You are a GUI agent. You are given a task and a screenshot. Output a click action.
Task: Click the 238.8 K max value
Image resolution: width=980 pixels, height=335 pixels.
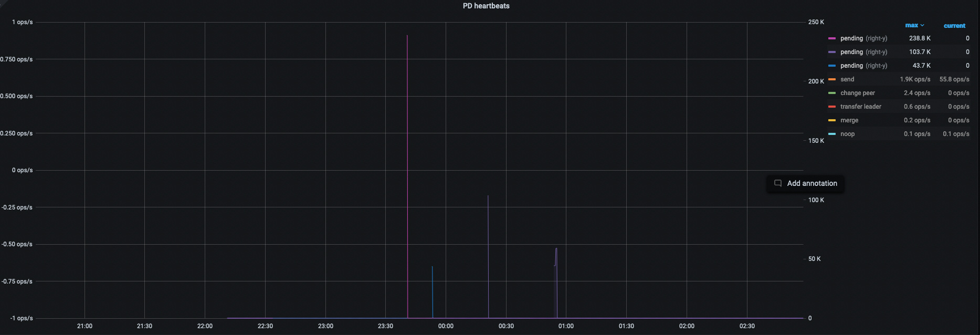(920, 38)
